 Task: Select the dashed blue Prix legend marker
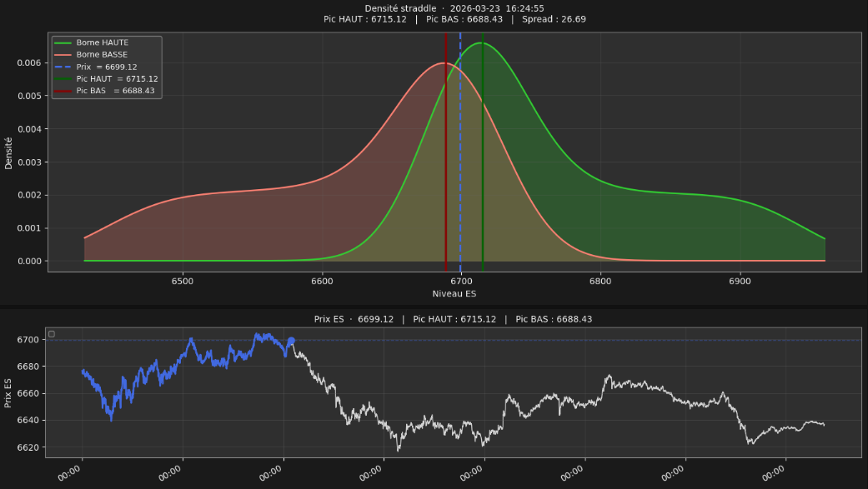point(63,67)
